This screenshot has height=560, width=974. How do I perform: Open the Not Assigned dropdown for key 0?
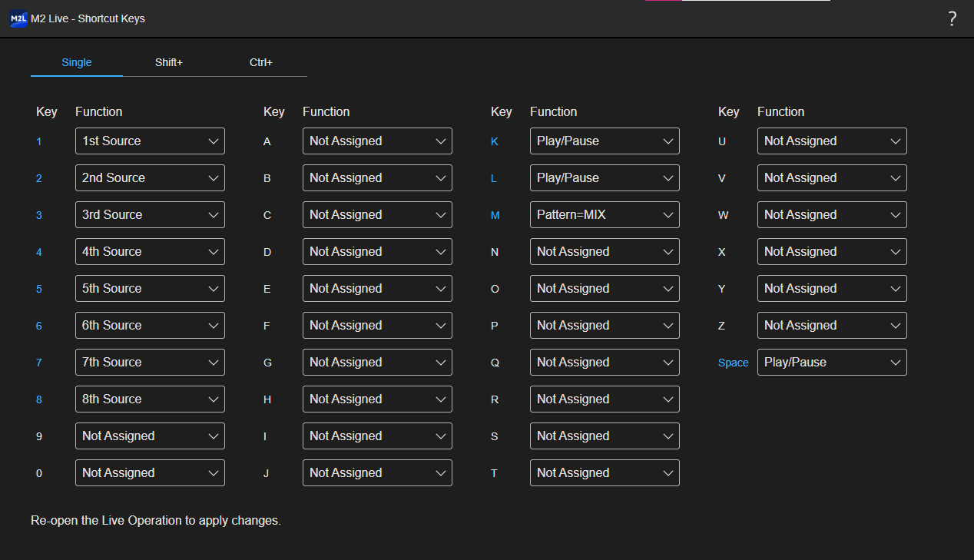pyautogui.click(x=150, y=472)
